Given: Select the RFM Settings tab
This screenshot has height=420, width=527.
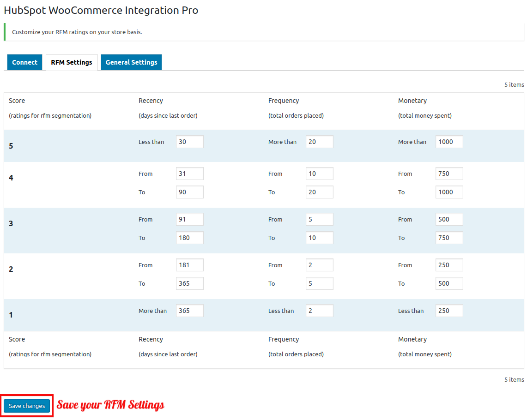Looking at the screenshot, I should (x=72, y=62).
